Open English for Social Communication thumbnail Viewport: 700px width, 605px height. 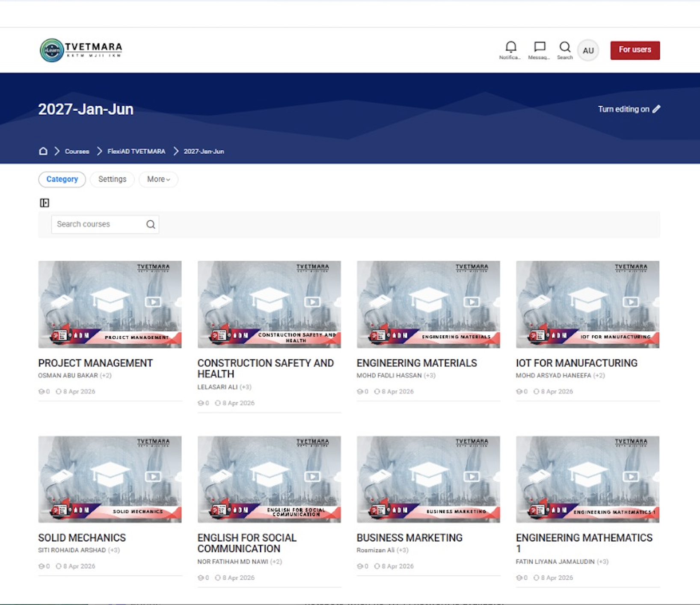pos(269,479)
